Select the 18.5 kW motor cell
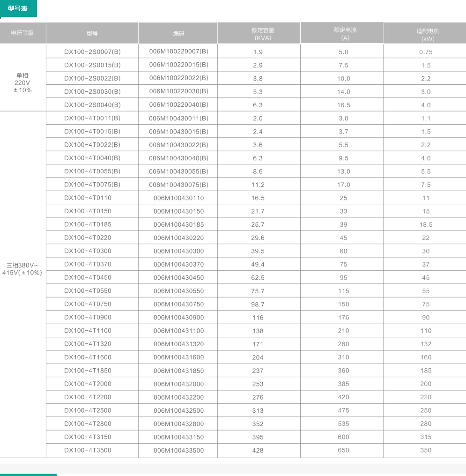 (426, 225)
